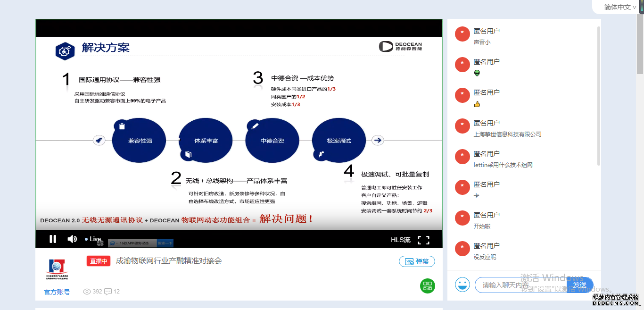Click the comment bubble icon showing 12

(x=108, y=292)
